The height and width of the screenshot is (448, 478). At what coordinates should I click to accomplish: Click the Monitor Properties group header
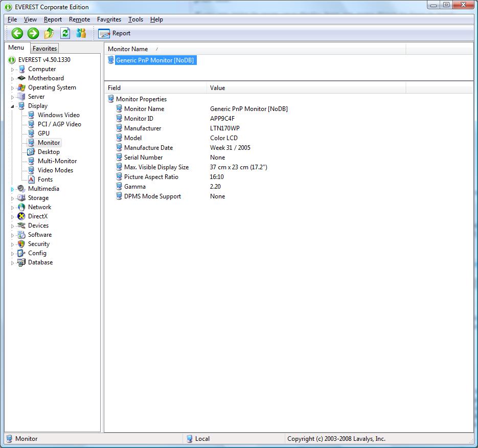(x=142, y=99)
